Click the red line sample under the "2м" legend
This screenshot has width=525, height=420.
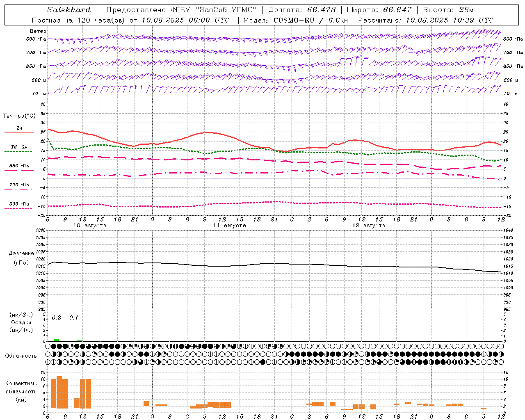[x=19, y=133]
